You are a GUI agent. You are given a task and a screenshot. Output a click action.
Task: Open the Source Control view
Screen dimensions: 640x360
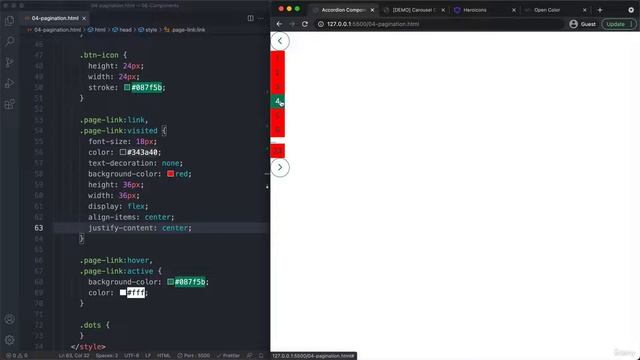tap(10, 62)
